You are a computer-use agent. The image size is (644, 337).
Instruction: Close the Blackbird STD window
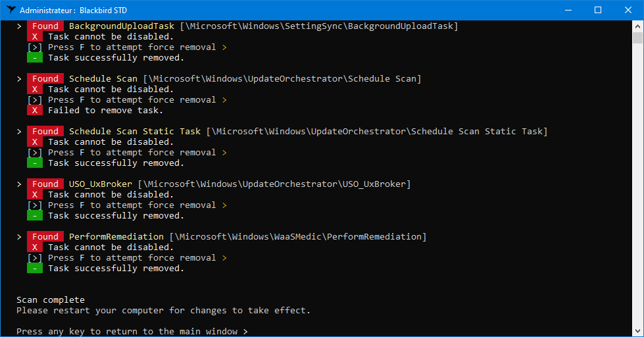pyautogui.click(x=628, y=10)
